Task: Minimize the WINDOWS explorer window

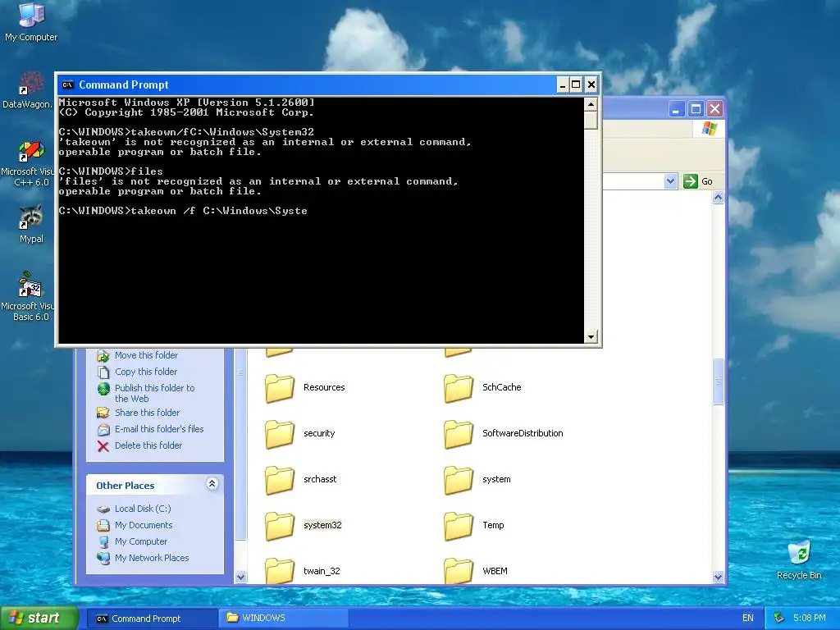Action: 676,109
